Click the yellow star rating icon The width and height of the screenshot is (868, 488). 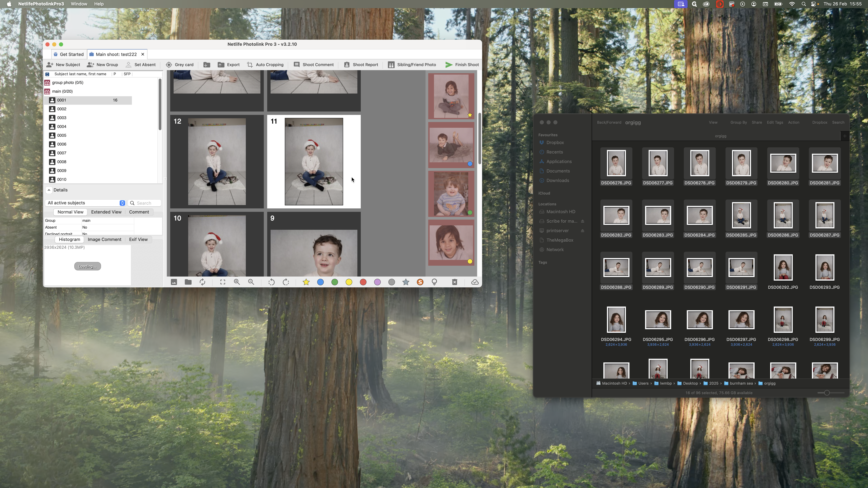coord(306,282)
